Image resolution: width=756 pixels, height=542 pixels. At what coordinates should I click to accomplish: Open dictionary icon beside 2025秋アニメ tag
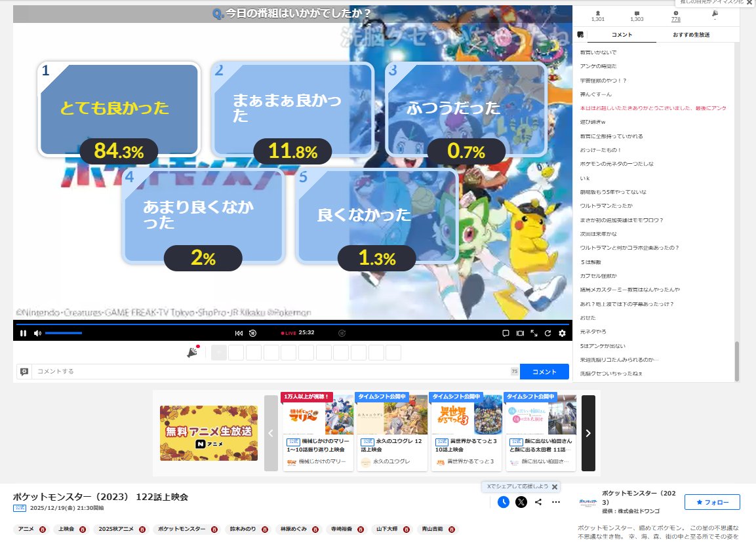point(142,530)
